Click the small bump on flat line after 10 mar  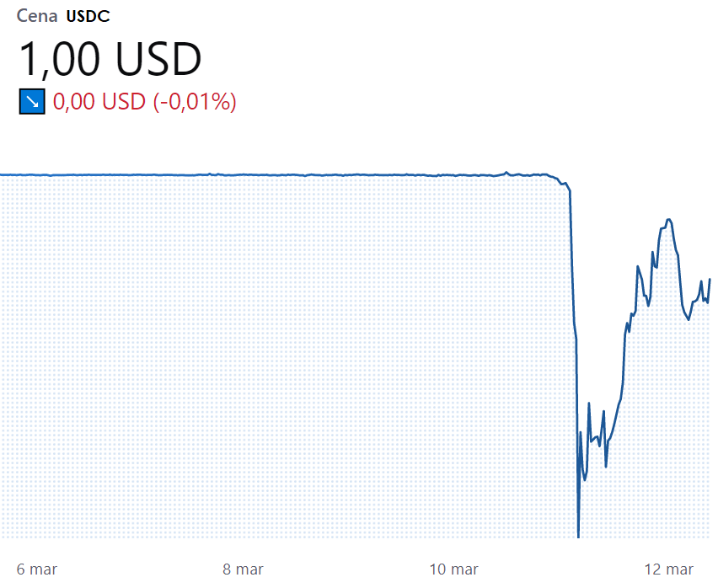506,173
